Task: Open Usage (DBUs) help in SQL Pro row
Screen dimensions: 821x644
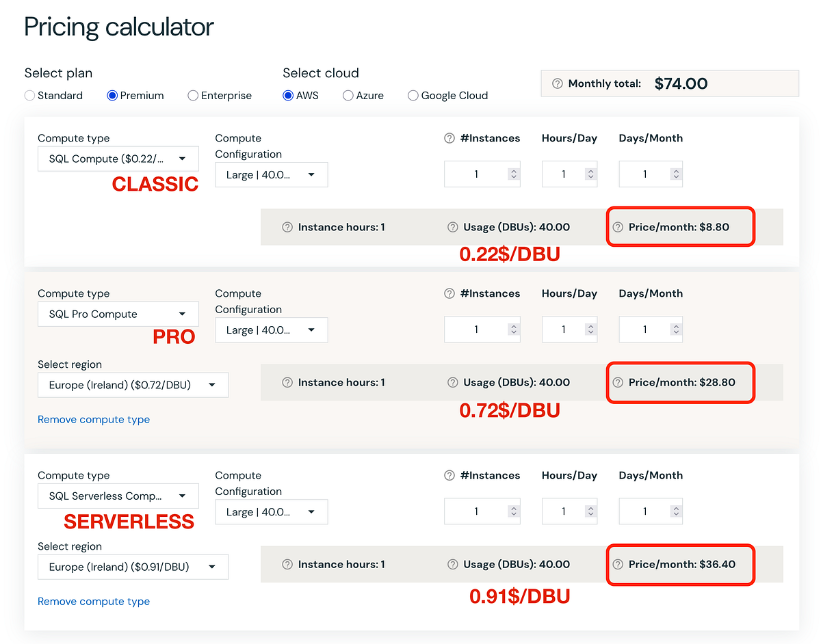Action: click(x=452, y=382)
